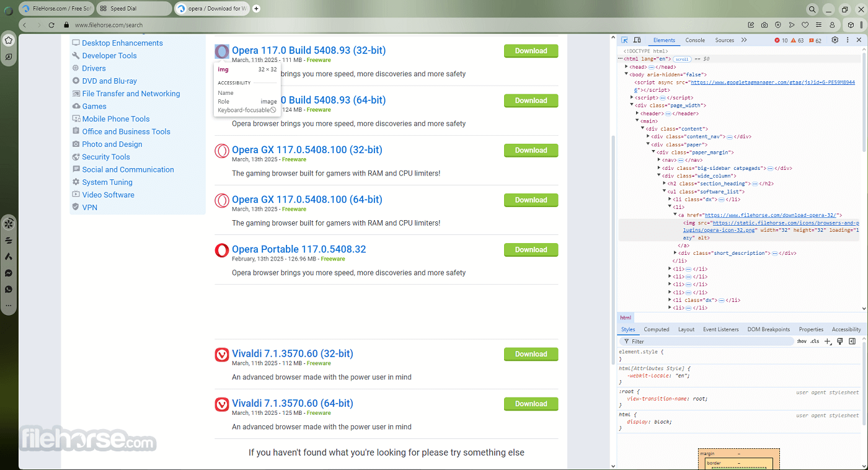Expand the header element node

pyautogui.click(x=638, y=113)
